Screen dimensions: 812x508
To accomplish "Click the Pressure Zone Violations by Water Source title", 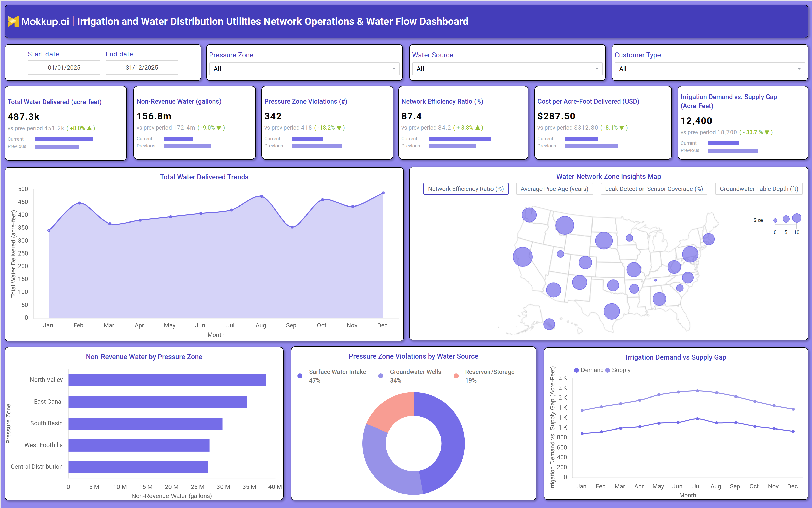I will pos(413,356).
